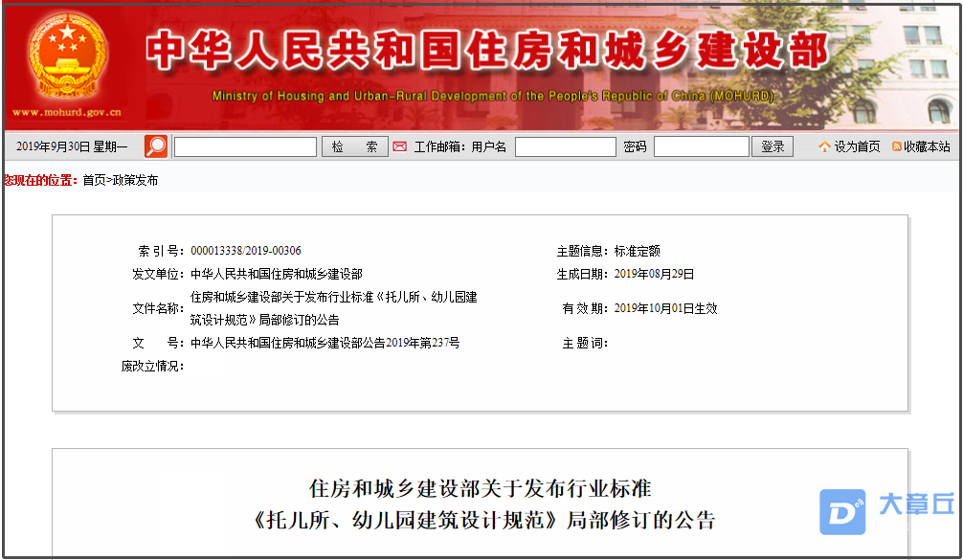This screenshot has height=560, width=963.
Task: Select the date 2019年9月30日 星期一
Action: point(72,146)
